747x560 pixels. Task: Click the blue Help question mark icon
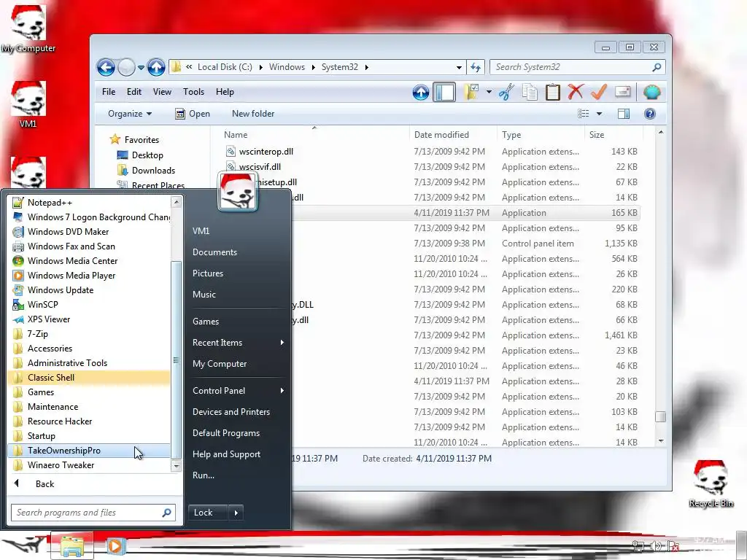point(650,114)
